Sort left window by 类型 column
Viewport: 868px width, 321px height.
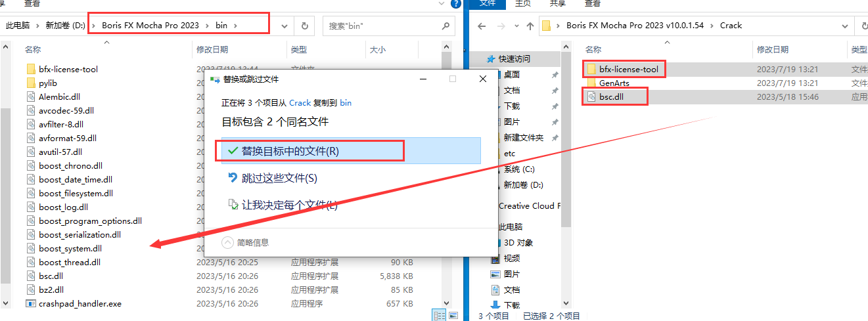click(x=299, y=49)
